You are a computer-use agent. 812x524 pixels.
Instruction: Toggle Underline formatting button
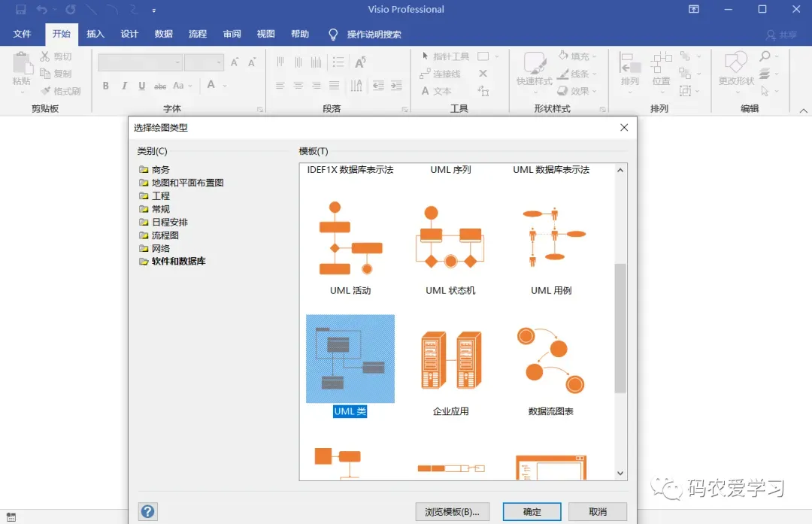point(142,86)
